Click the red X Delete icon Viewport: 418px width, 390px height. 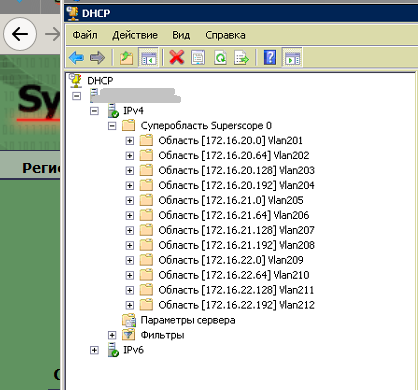tap(177, 57)
